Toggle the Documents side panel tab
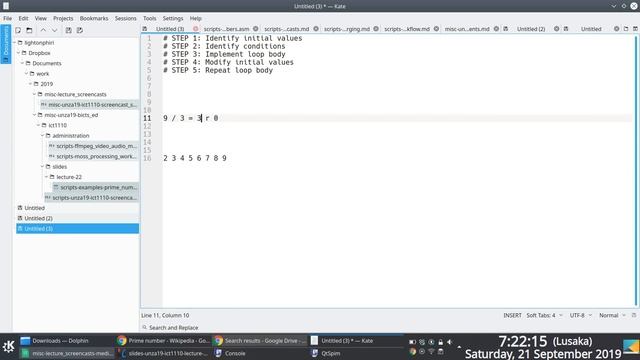The image size is (640, 360). (6, 44)
